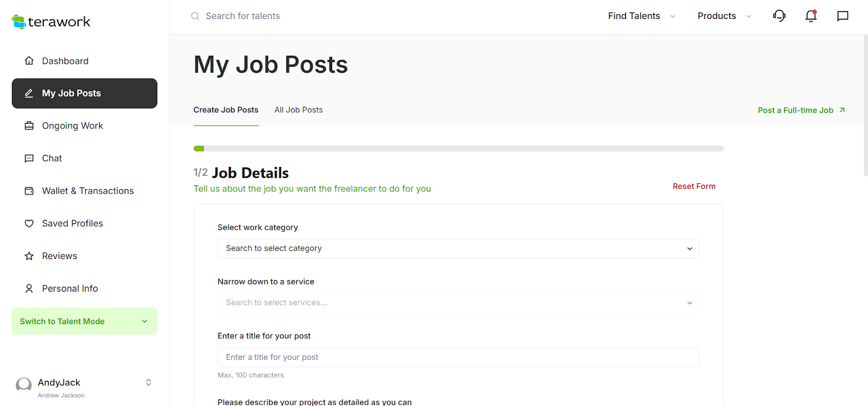Screen dimensions: 868x406
Task: Click the Saved Profiles heart icon
Action: 29,223
